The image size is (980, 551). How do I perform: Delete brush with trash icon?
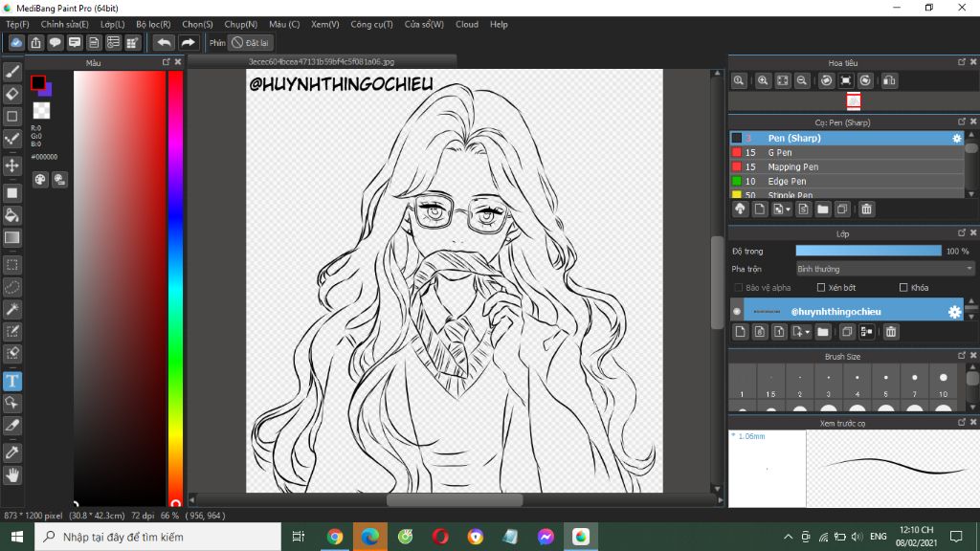pyautogui.click(x=866, y=209)
